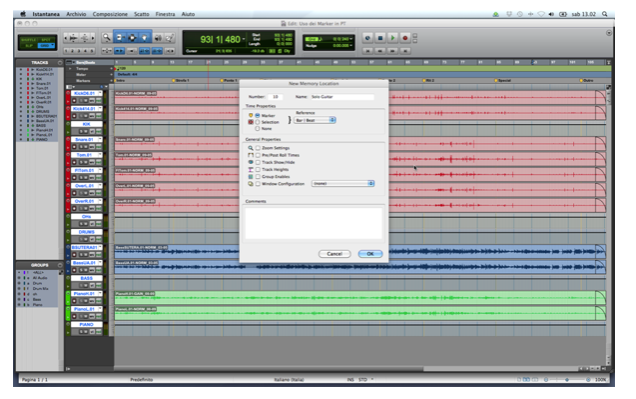The width and height of the screenshot is (636, 399).
Task: Enable the Pre/Post Roll Times checkbox
Action: click(x=258, y=155)
